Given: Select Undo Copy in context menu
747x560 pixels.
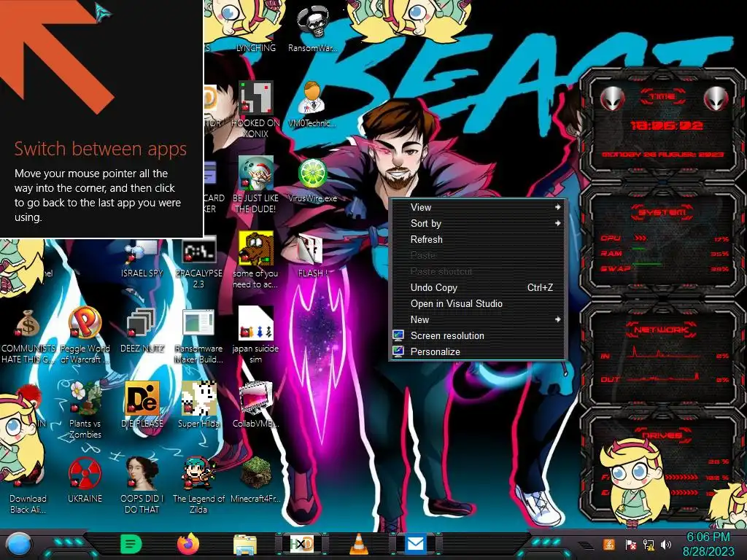Looking at the screenshot, I should click(x=478, y=287).
